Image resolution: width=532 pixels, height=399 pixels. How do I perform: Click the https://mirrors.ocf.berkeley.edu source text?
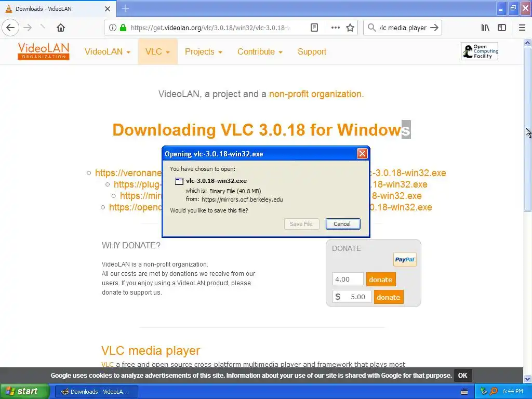click(242, 199)
